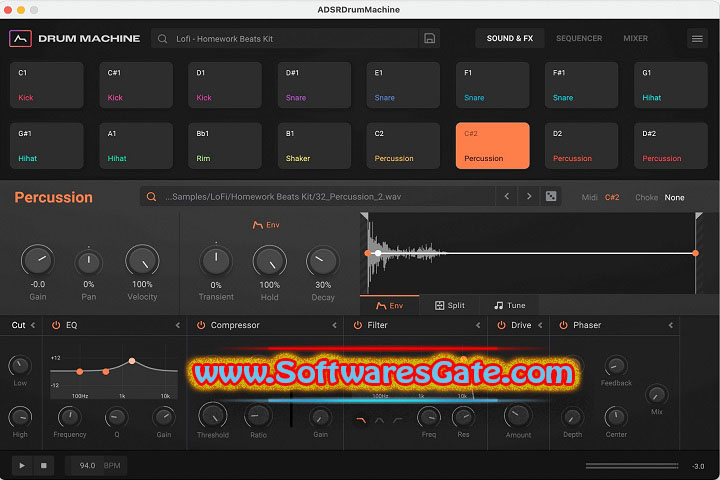Open the Choke None dropdown
This screenshot has width=720, height=480.
[674, 197]
